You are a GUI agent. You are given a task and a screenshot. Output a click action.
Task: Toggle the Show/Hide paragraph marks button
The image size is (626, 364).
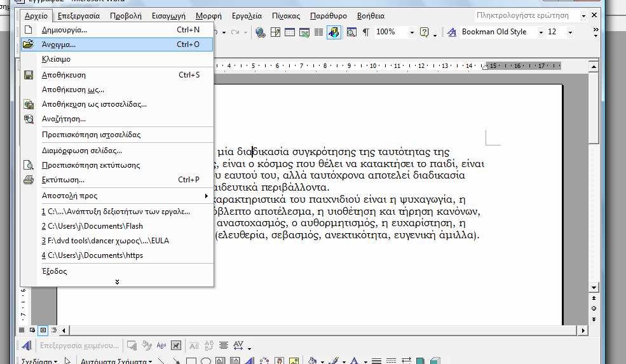click(x=365, y=32)
